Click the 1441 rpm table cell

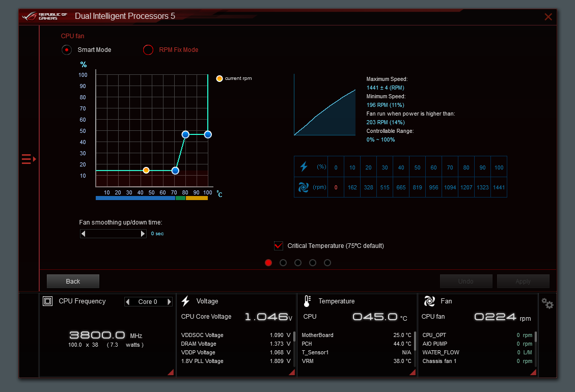point(499,187)
